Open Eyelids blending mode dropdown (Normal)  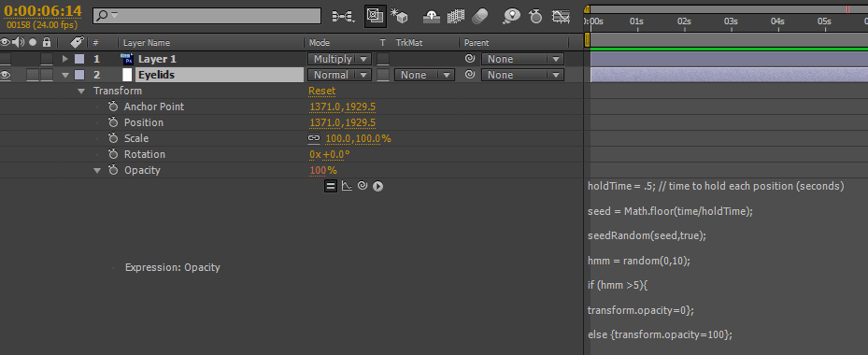point(339,75)
